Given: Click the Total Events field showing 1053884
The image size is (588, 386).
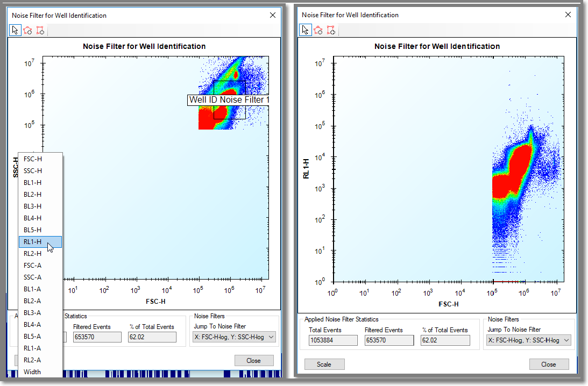Looking at the screenshot, I should [x=333, y=340].
